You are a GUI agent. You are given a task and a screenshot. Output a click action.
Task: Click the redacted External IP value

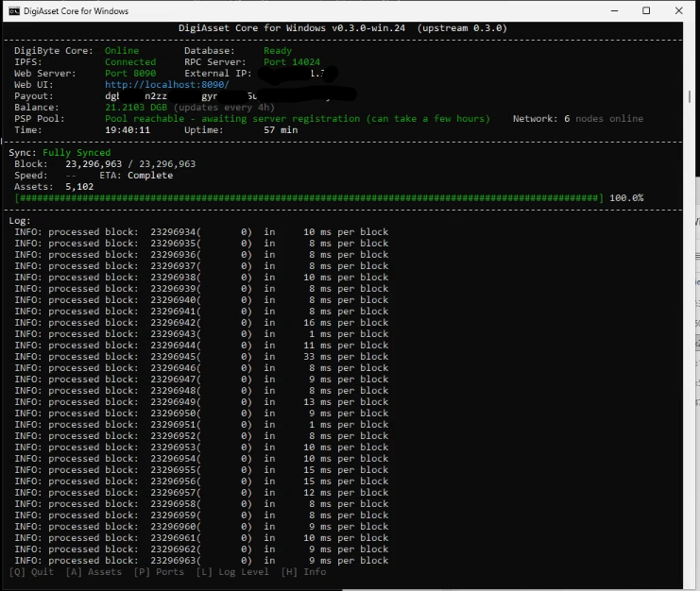tap(299, 74)
